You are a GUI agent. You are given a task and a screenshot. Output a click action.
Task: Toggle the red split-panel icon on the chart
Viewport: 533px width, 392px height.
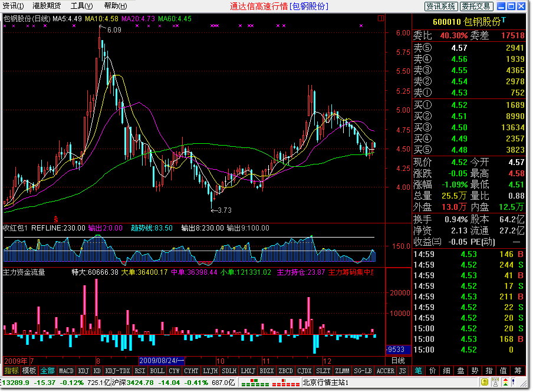coord(381,18)
